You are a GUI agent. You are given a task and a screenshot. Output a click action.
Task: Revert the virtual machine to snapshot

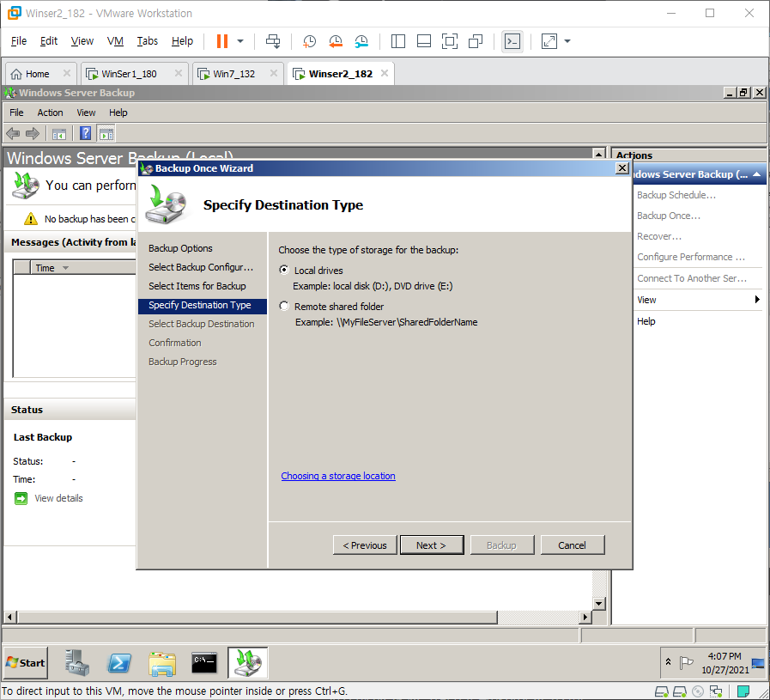336,41
